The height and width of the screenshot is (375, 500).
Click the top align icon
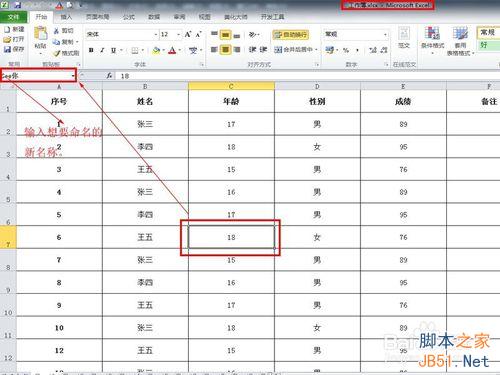click(x=214, y=34)
